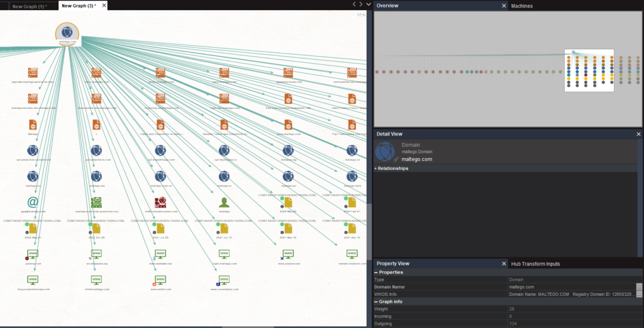This screenshot has height=328, width=644.
Task: Go to previous graph tab with left arrow
Action: click(x=354, y=4)
